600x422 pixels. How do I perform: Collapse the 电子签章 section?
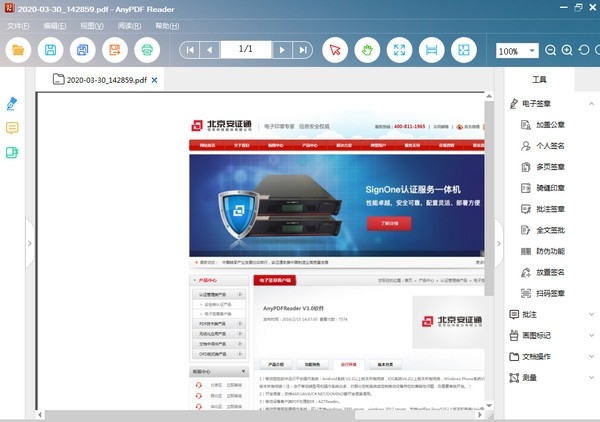pos(592,104)
